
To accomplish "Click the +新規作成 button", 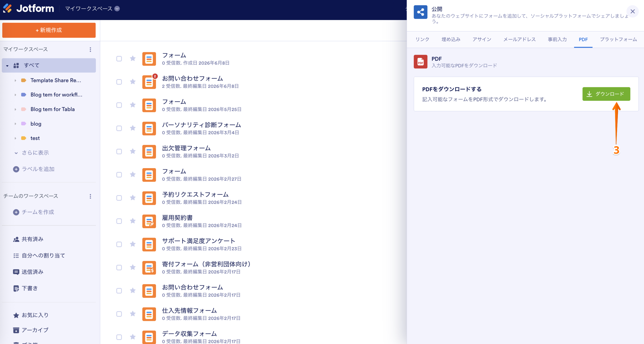I will pos(49,30).
